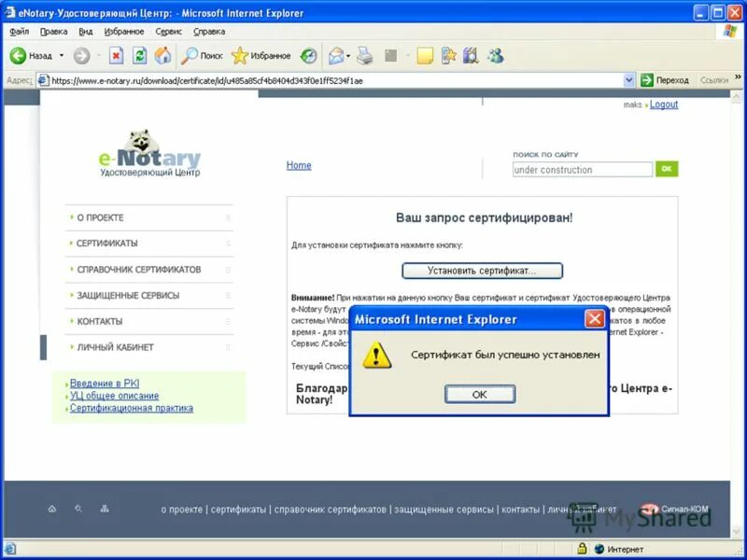Refresh the page with the green arrows icon

click(139, 56)
